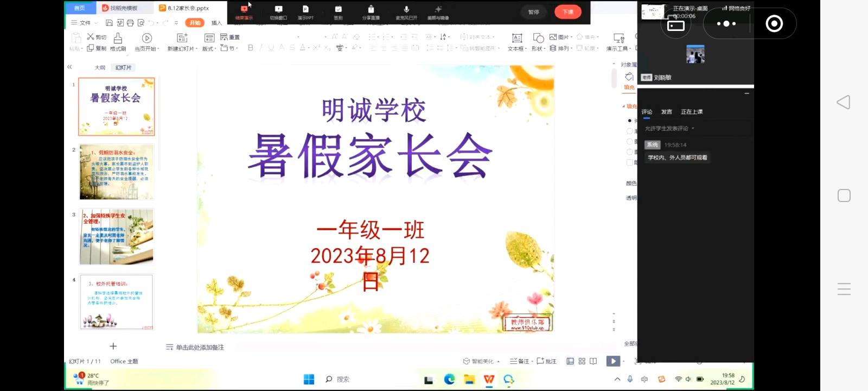Open File Explorer from taskbar
The width and height of the screenshot is (868, 391).
[x=469, y=379]
